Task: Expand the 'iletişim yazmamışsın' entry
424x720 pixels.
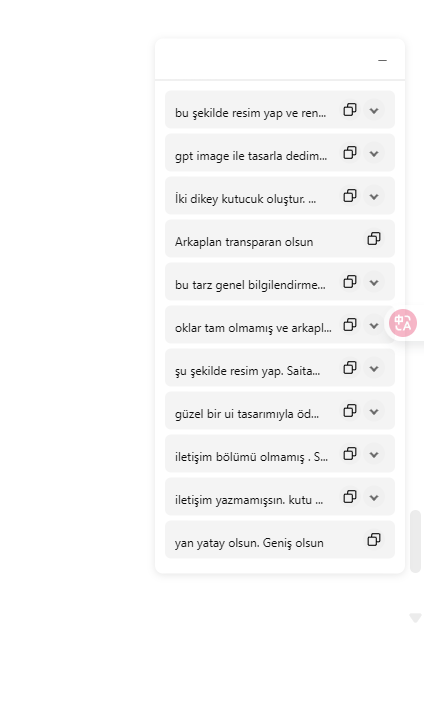Action: [374, 497]
